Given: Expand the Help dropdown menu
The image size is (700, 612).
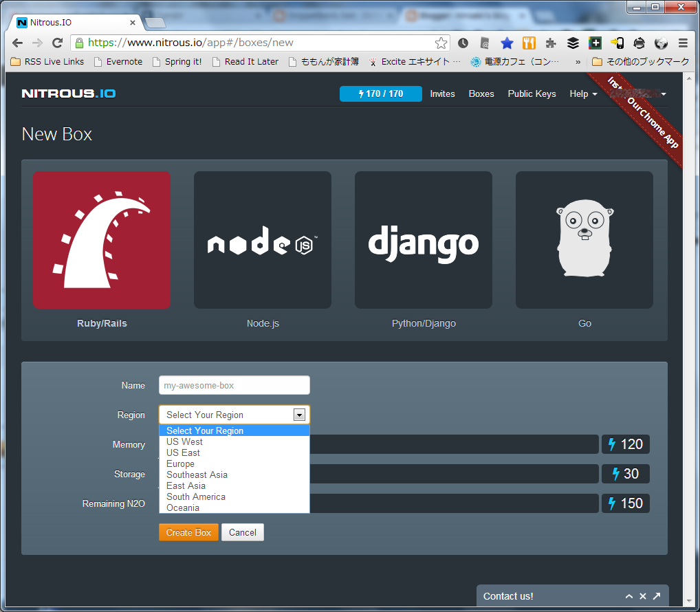Looking at the screenshot, I should pos(583,94).
